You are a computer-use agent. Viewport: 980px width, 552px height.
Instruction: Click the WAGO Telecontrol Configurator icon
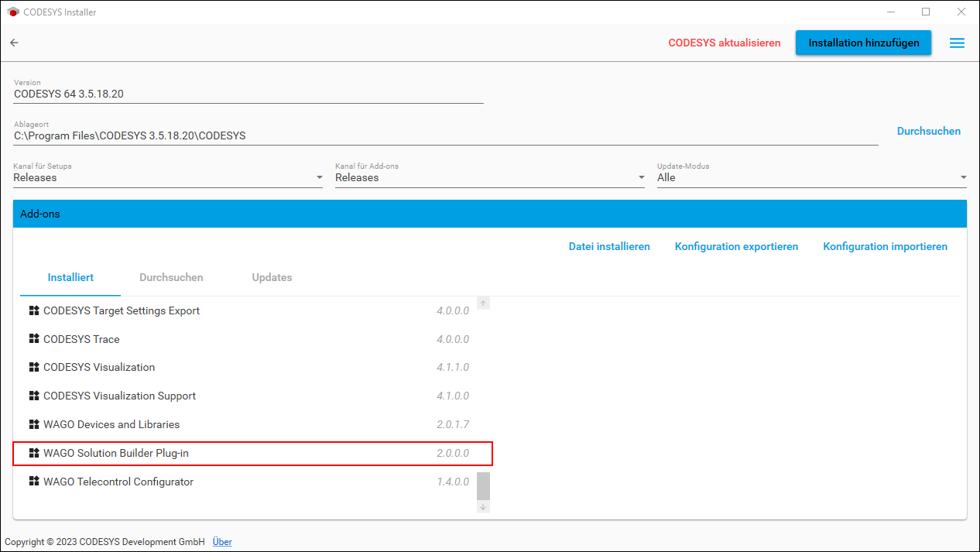[34, 482]
